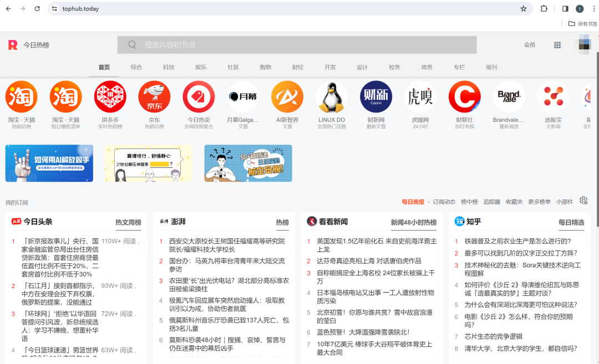The height and width of the screenshot is (364, 599).
Task: Open the LINUX DO penguin icon
Action: point(332,97)
